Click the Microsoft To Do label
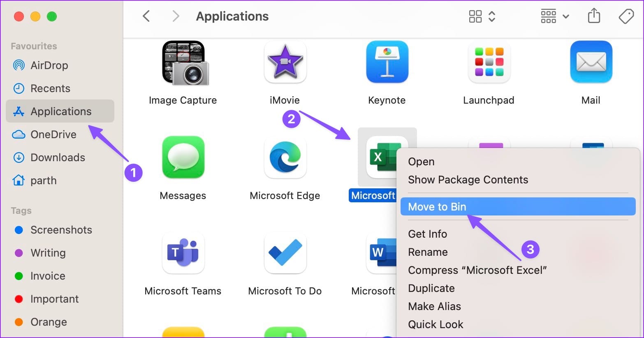 [x=285, y=291]
